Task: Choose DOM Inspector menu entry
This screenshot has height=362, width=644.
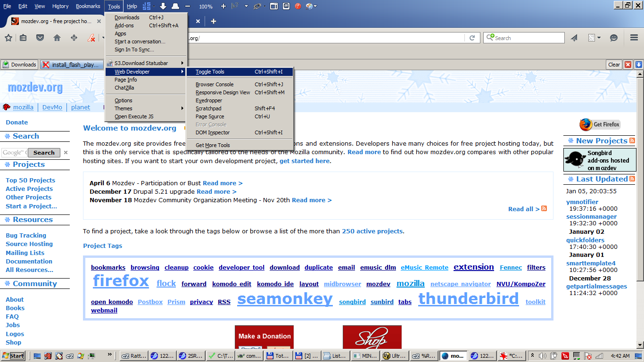Action: [x=240, y=132]
